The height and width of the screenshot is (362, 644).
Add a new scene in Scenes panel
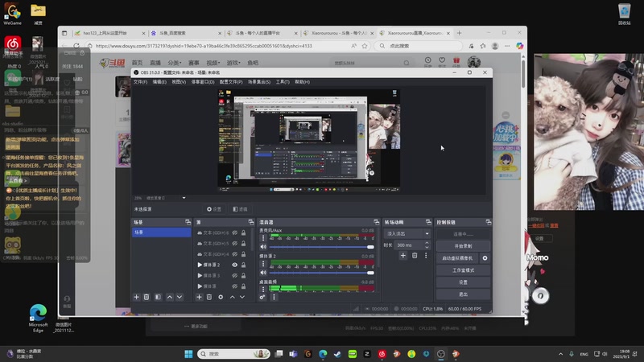coord(136,297)
